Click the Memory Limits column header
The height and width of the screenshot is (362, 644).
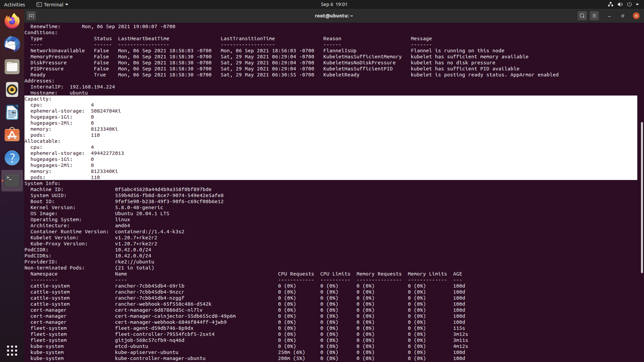tap(427, 274)
